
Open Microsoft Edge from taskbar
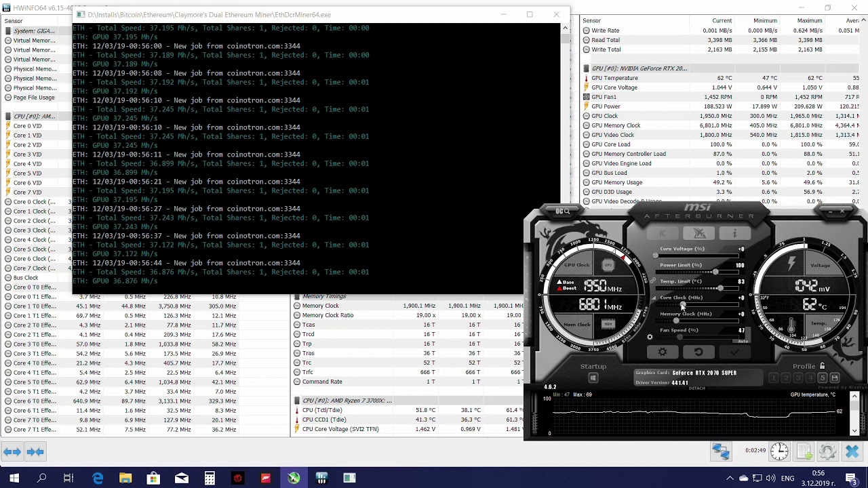click(x=98, y=479)
